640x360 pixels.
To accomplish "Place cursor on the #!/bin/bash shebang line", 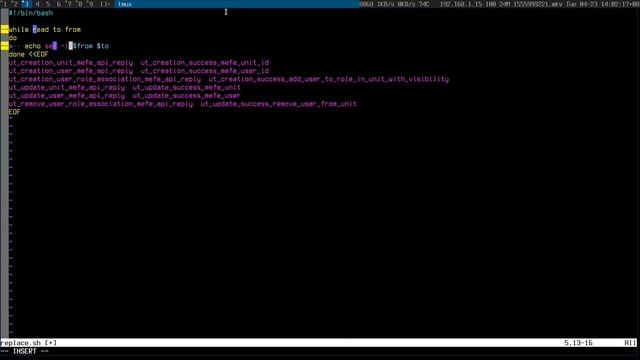I will (x=31, y=13).
